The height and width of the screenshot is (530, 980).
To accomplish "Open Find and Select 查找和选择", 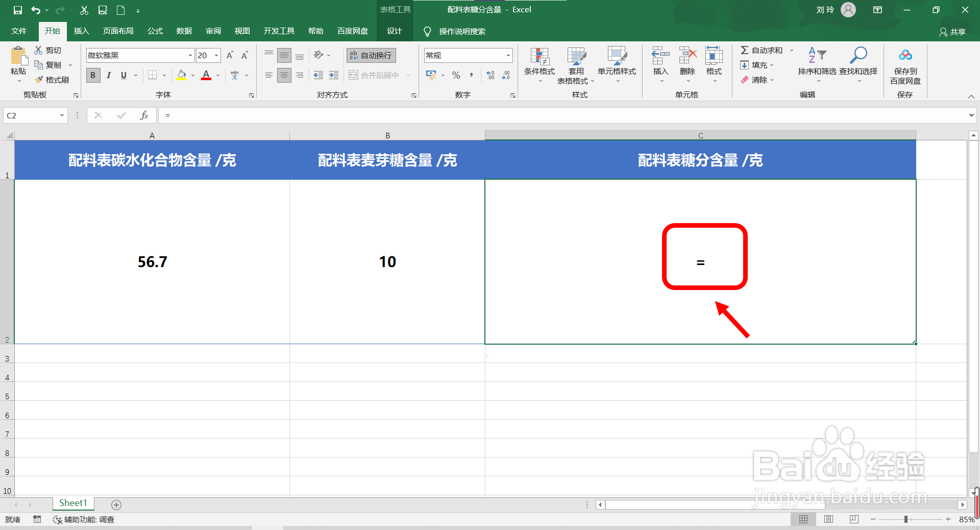I will 858,65.
